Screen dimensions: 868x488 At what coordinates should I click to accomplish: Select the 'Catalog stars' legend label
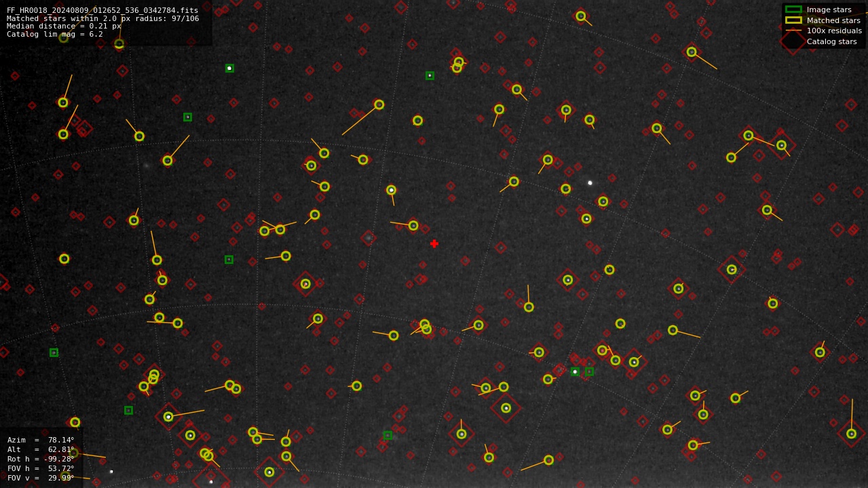[x=831, y=41]
